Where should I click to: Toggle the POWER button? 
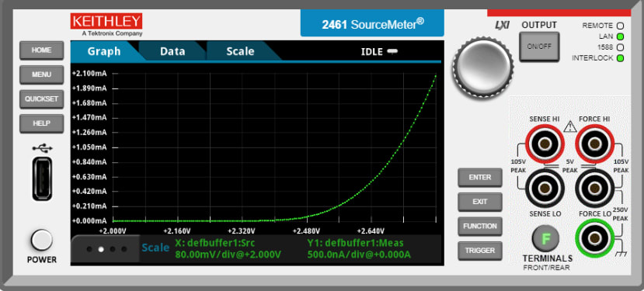41,240
